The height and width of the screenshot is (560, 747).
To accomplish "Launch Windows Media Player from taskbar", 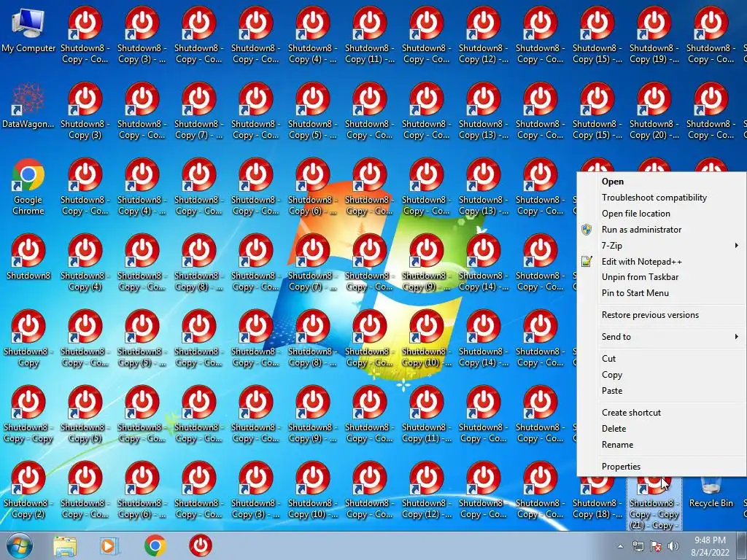I will tap(109, 545).
